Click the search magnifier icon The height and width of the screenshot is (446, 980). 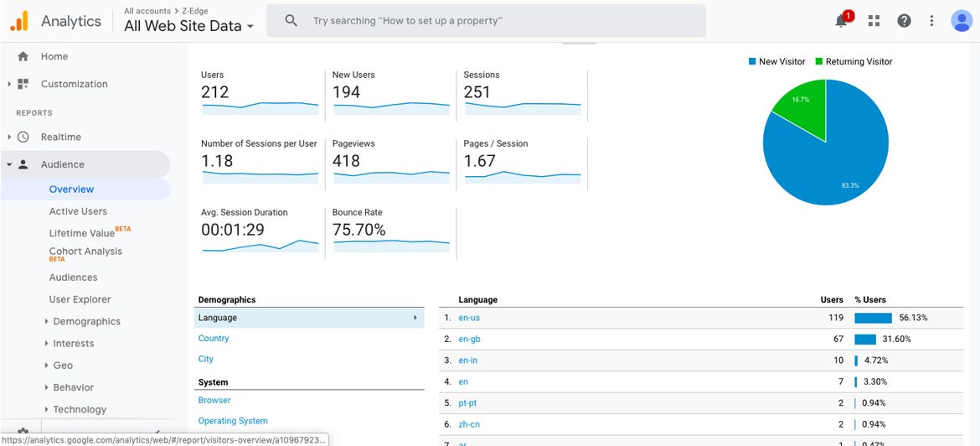click(x=291, y=21)
